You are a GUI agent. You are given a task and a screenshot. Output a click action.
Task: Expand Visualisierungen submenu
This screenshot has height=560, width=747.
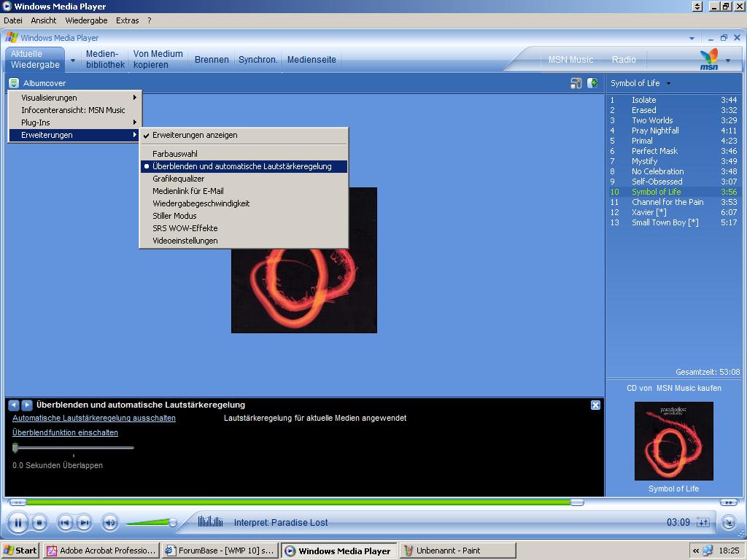[75, 98]
